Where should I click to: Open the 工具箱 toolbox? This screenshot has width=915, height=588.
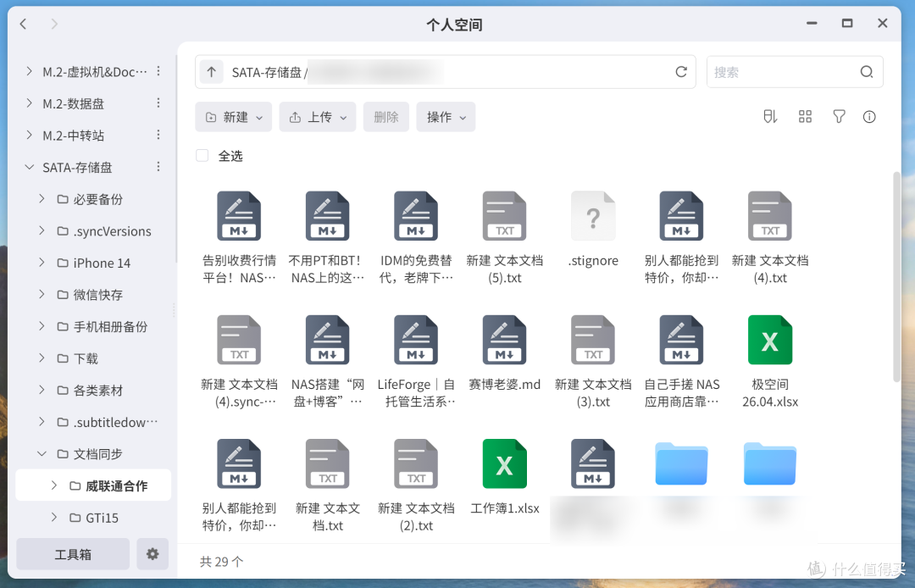coord(73,553)
